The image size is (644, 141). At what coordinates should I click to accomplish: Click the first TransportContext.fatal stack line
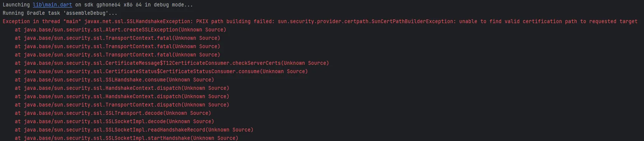point(118,38)
